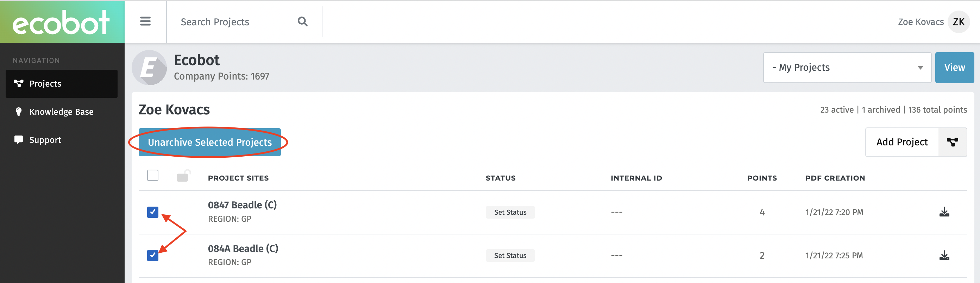Toggle the select-all projects checkbox

152,175
